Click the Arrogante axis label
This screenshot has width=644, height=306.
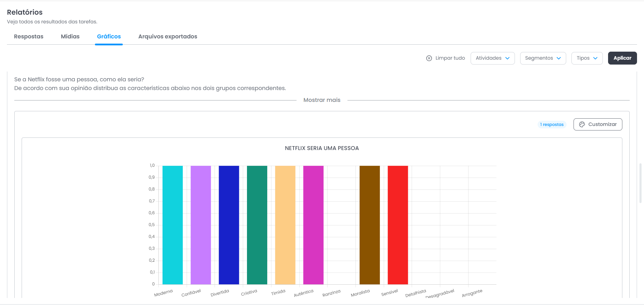pyautogui.click(x=472, y=293)
